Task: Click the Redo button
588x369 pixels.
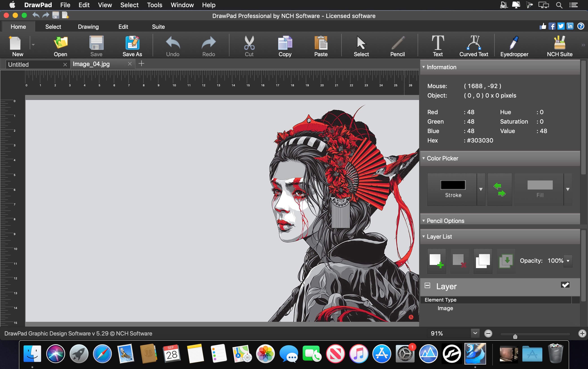Action: pyautogui.click(x=209, y=45)
